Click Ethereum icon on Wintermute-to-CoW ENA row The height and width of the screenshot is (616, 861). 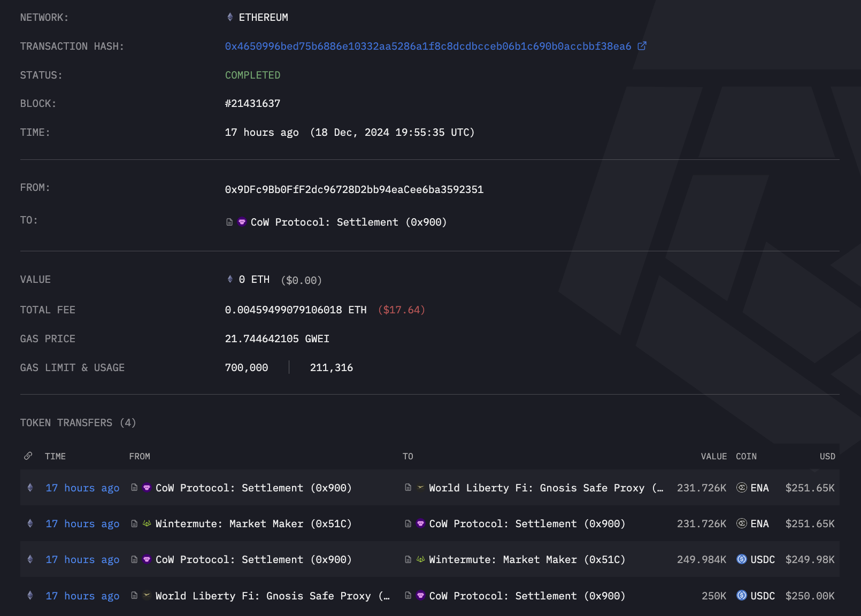30,523
